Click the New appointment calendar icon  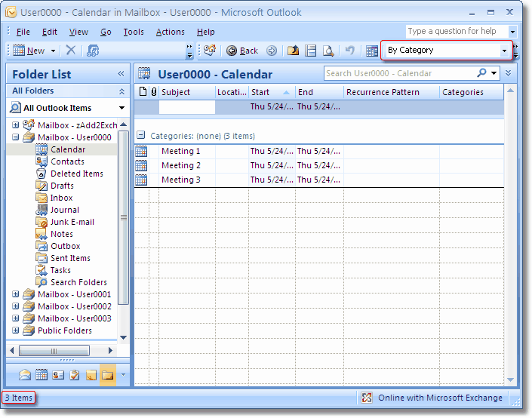tap(19, 51)
